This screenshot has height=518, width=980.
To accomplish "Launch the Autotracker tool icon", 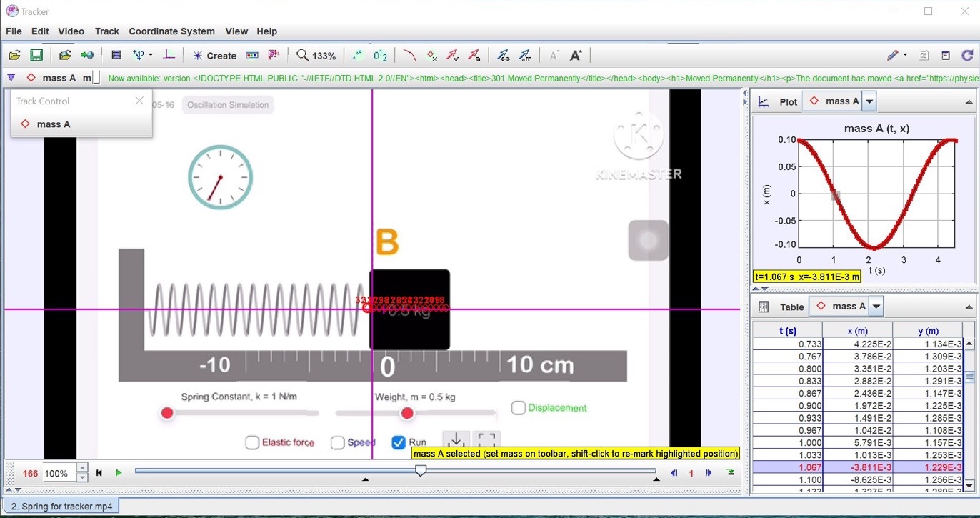I will coord(274,56).
